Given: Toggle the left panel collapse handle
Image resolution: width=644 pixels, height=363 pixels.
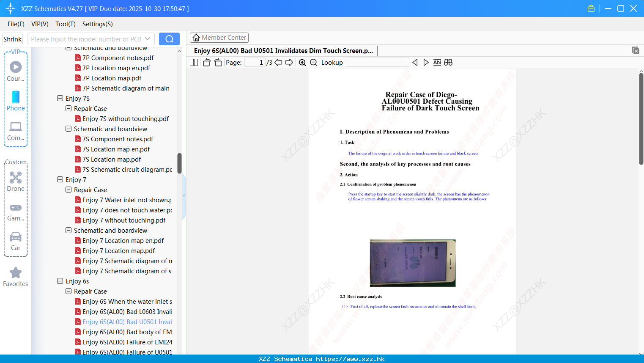Looking at the screenshot, I should click(184, 195).
